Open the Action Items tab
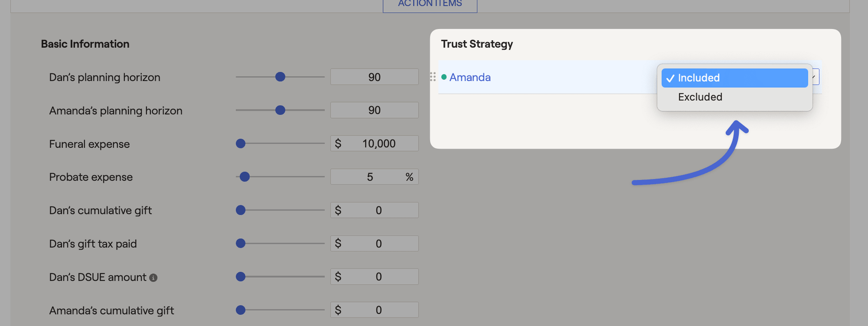The image size is (868, 326). click(x=429, y=4)
